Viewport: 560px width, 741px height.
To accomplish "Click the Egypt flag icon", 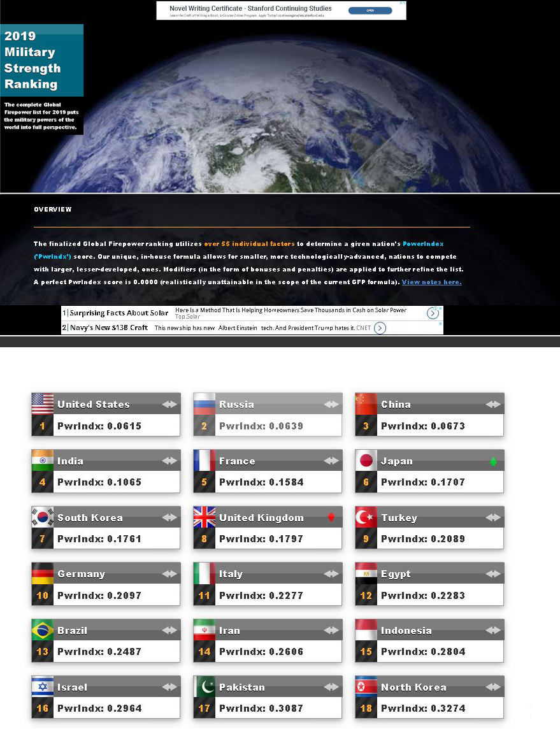I will click(366, 573).
